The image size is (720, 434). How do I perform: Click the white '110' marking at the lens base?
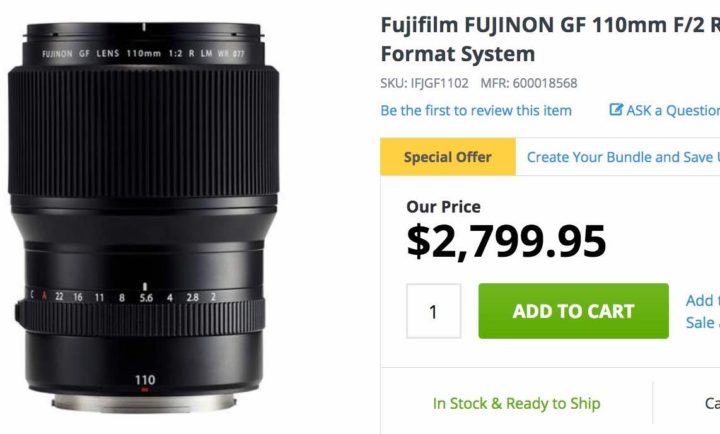[x=145, y=380]
